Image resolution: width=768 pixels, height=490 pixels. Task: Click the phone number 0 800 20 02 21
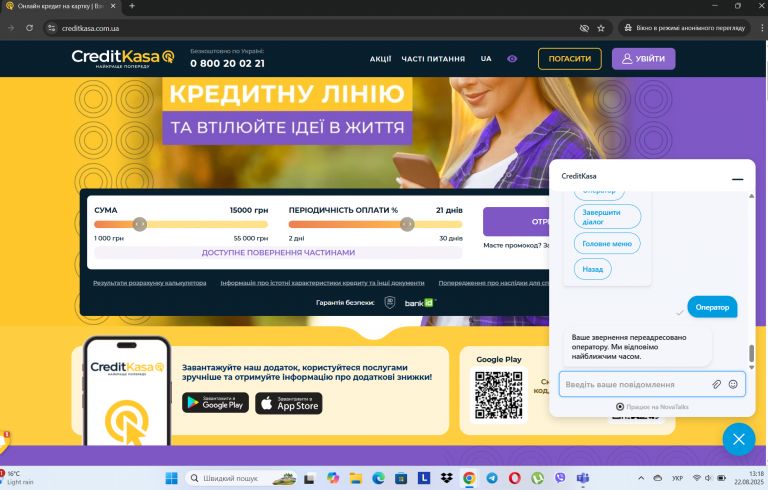pyautogui.click(x=227, y=63)
